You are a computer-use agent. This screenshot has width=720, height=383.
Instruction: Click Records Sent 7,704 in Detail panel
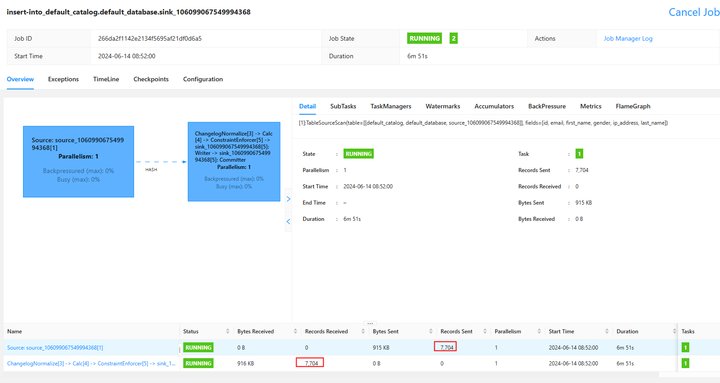[582, 170]
